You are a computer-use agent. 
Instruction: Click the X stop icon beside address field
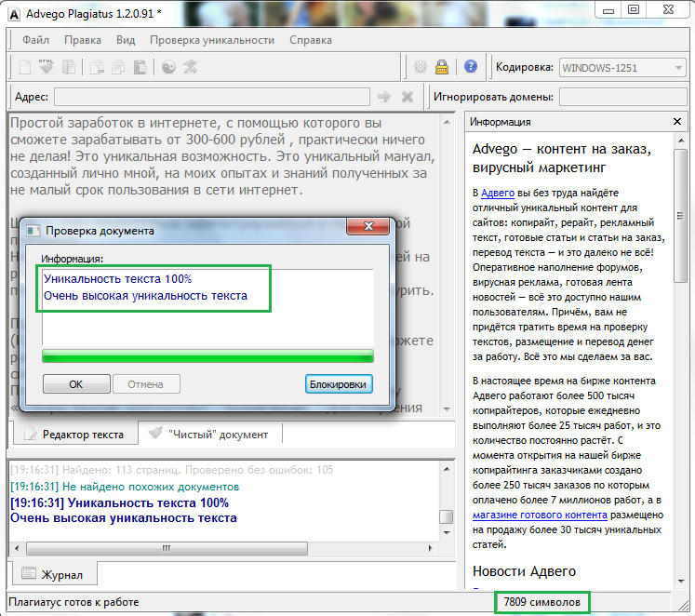click(407, 97)
